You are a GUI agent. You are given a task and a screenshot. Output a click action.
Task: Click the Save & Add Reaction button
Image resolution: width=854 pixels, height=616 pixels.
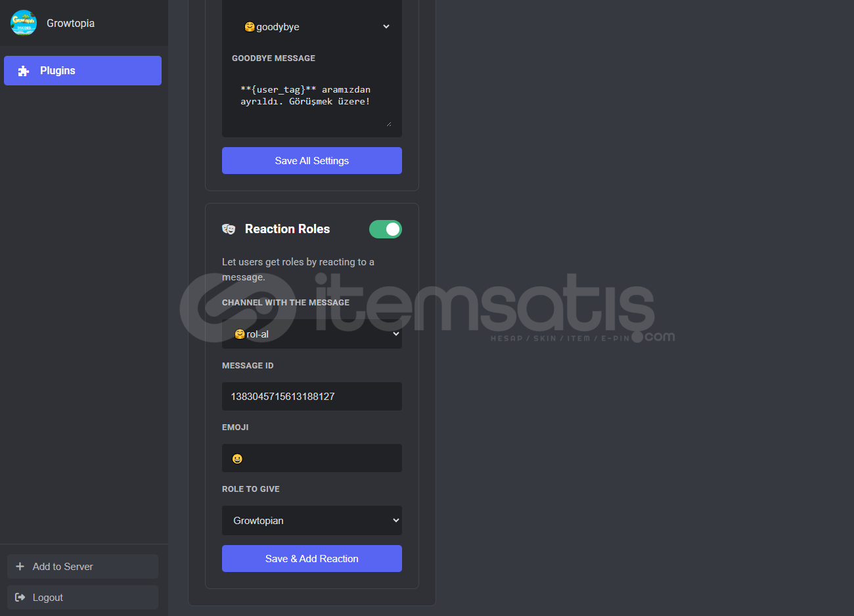[x=312, y=558]
